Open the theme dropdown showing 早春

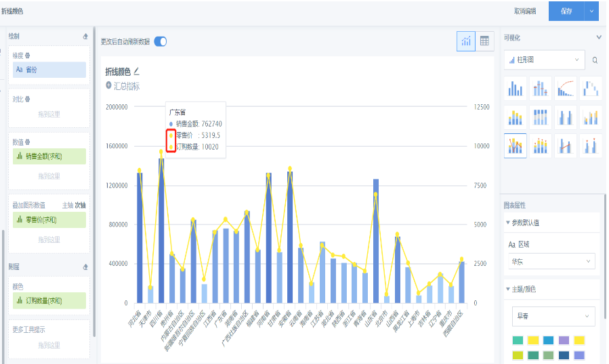(553, 316)
